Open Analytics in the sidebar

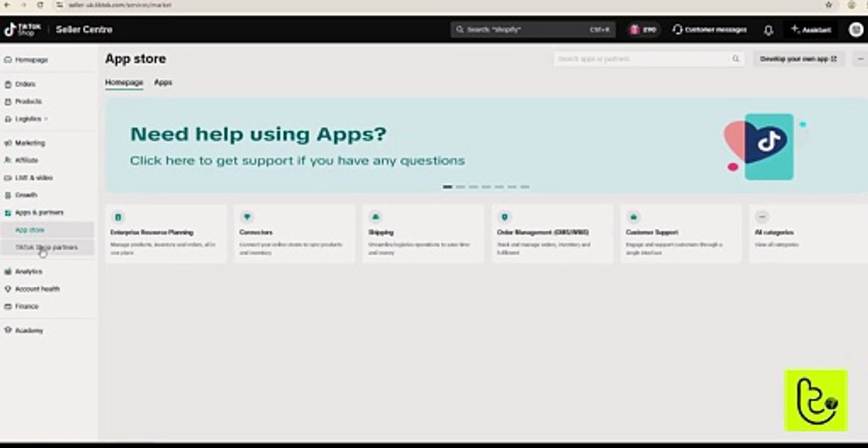click(x=29, y=272)
